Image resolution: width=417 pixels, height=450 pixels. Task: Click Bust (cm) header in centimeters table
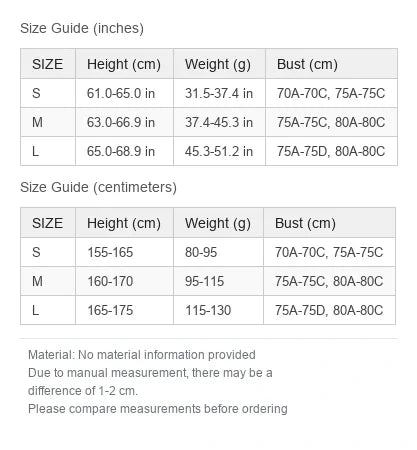[x=330, y=223]
